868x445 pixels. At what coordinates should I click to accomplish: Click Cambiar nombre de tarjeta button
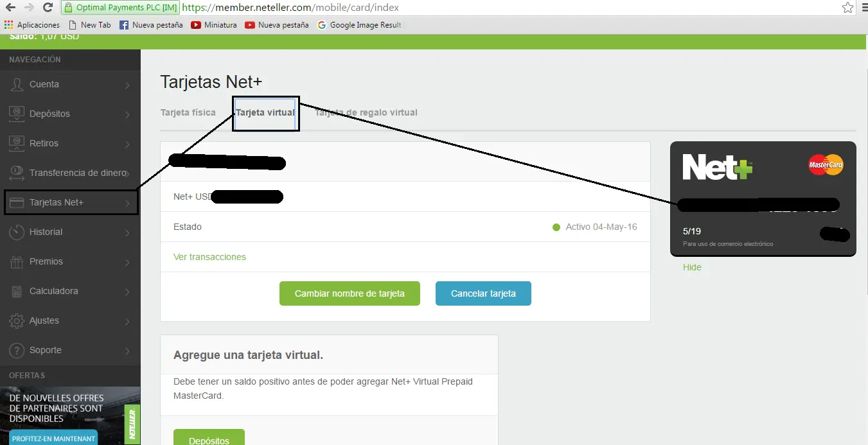(x=350, y=293)
